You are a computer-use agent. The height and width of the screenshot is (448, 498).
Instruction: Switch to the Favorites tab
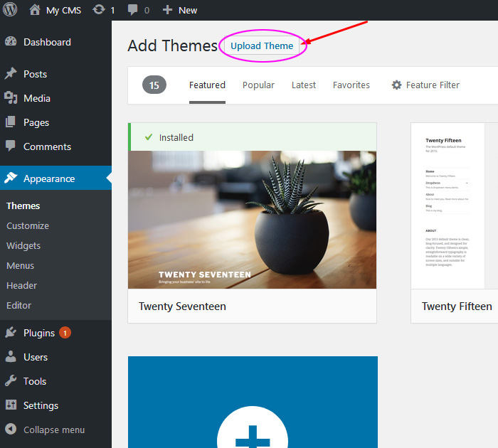[351, 85]
